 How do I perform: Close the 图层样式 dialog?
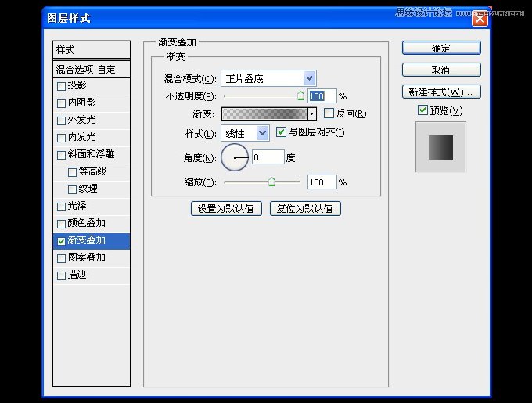pyautogui.click(x=480, y=19)
